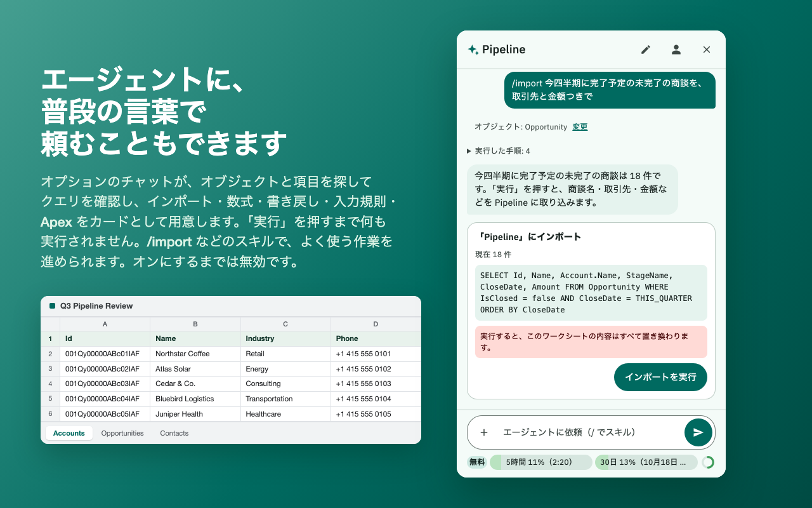Click the Retail industry cell
The height and width of the screenshot is (508, 812).
point(285,354)
